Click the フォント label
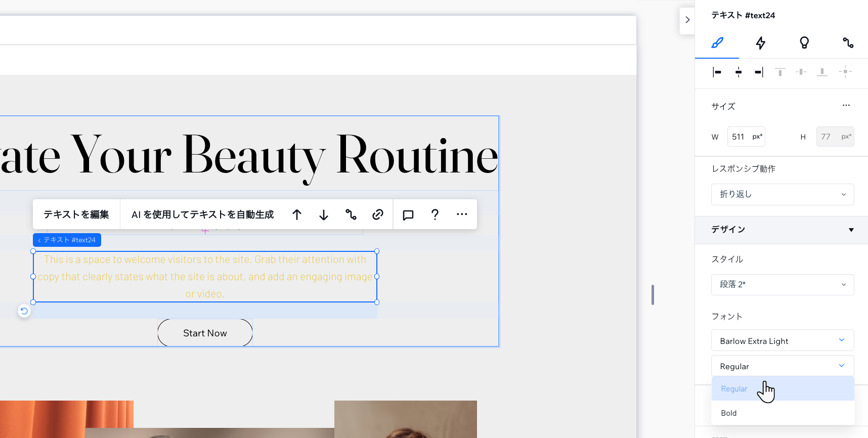 727,317
